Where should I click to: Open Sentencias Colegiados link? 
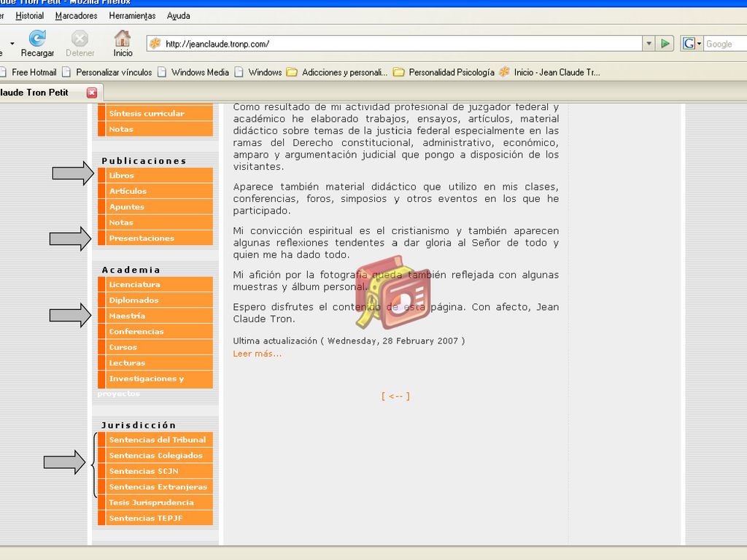click(x=155, y=455)
